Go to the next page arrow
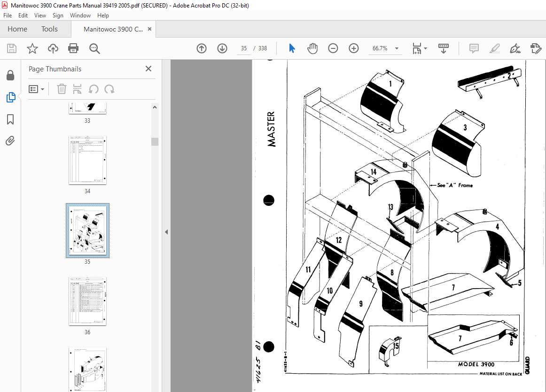546x392 pixels. pyautogui.click(x=222, y=48)
